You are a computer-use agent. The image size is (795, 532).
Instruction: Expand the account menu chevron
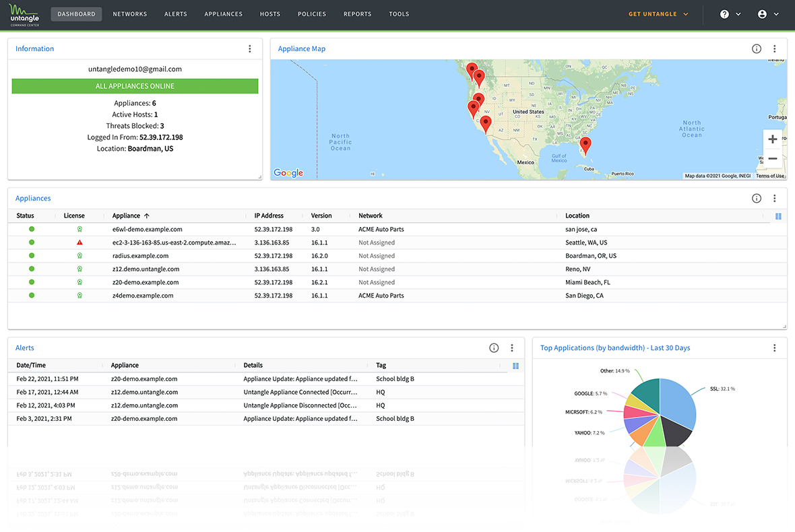tap(776, 13)
